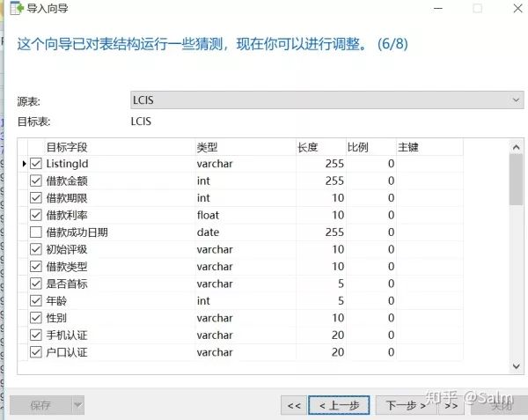Go to the first step with << button
The image size is (528, 420).
click(294, 406)
